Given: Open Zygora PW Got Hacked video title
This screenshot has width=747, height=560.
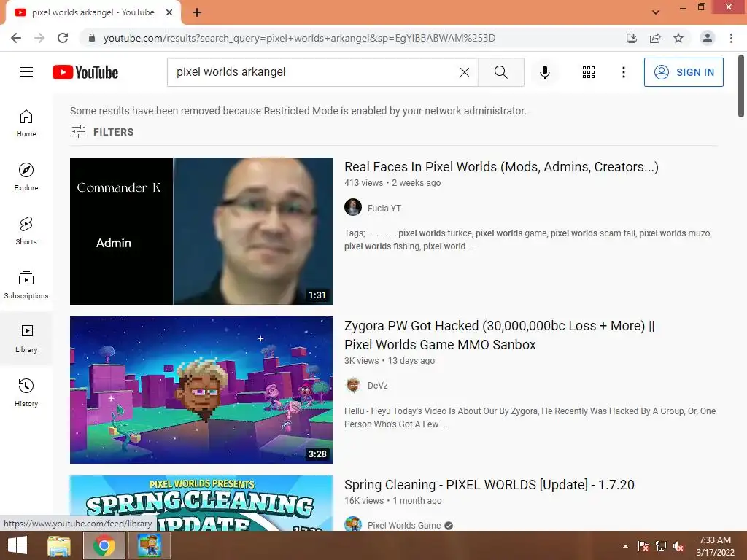Looking at the screenshot, I should 499,335.
